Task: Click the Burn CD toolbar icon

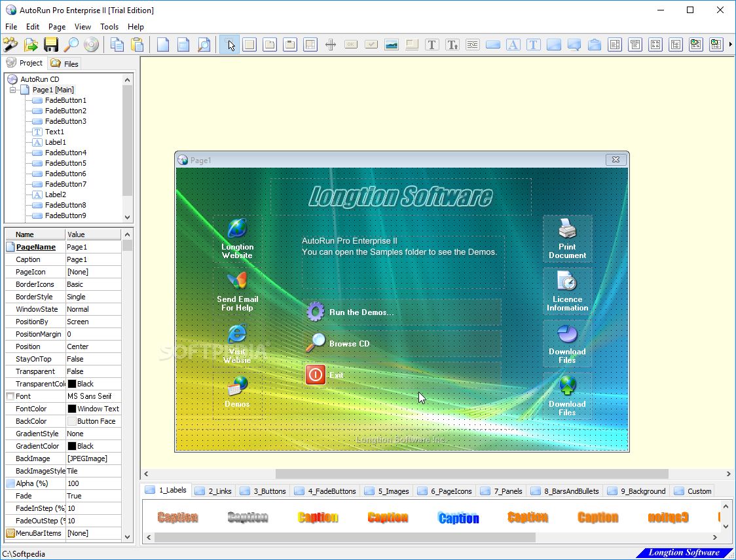Action: [x=91, y=44]
